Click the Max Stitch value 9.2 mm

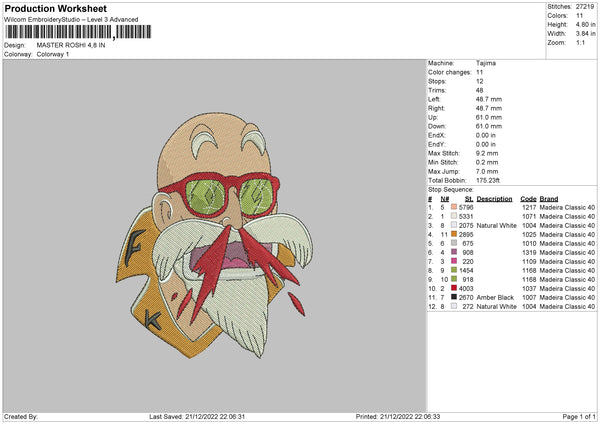tap(487, 153)
